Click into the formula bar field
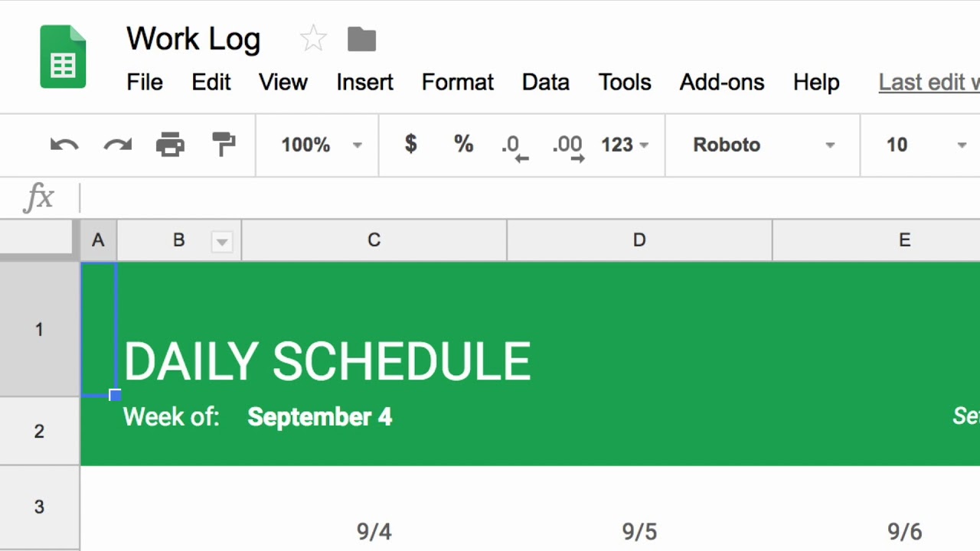980x551 pixels. pos(530,198)
